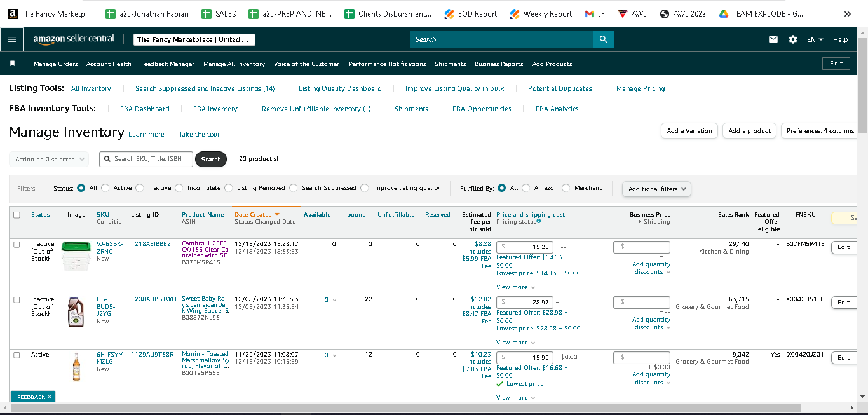Open Manage Orders in the navbar
868x415 pixels.
click(x=56, y=64)
